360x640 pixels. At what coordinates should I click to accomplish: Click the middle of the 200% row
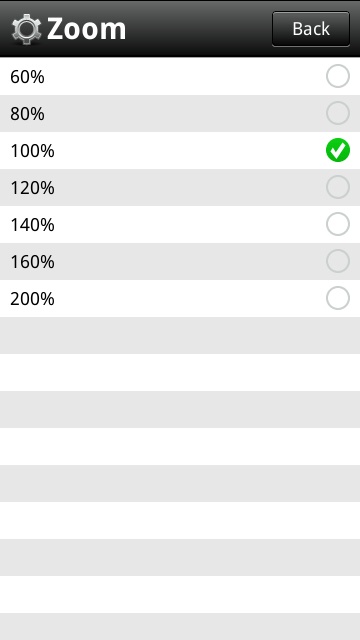(x=180, y=298)
